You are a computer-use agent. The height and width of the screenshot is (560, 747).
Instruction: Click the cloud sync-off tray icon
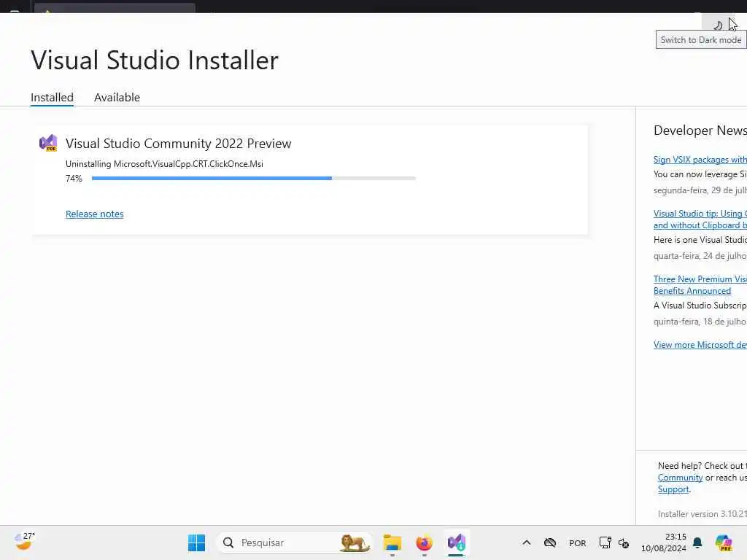[550, 542]
